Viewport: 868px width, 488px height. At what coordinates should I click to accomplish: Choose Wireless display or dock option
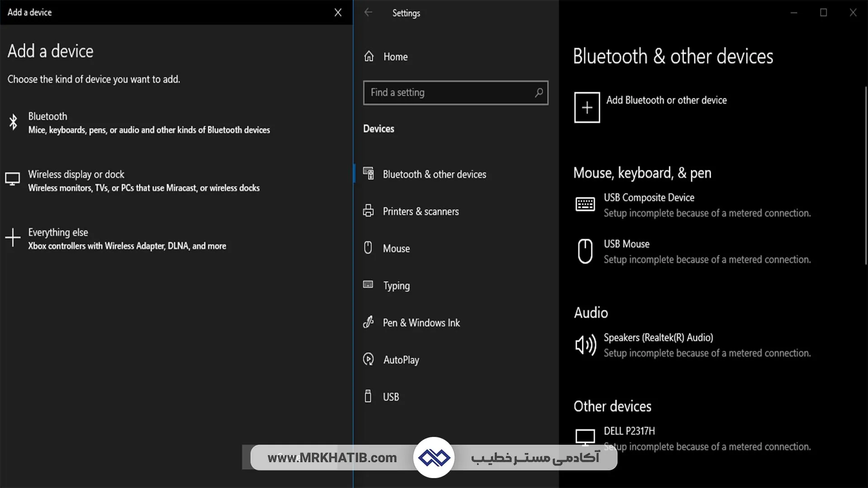(76, 174)
